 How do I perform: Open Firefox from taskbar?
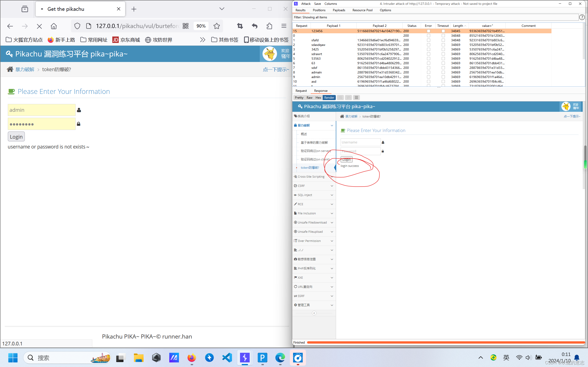(192, 358)
